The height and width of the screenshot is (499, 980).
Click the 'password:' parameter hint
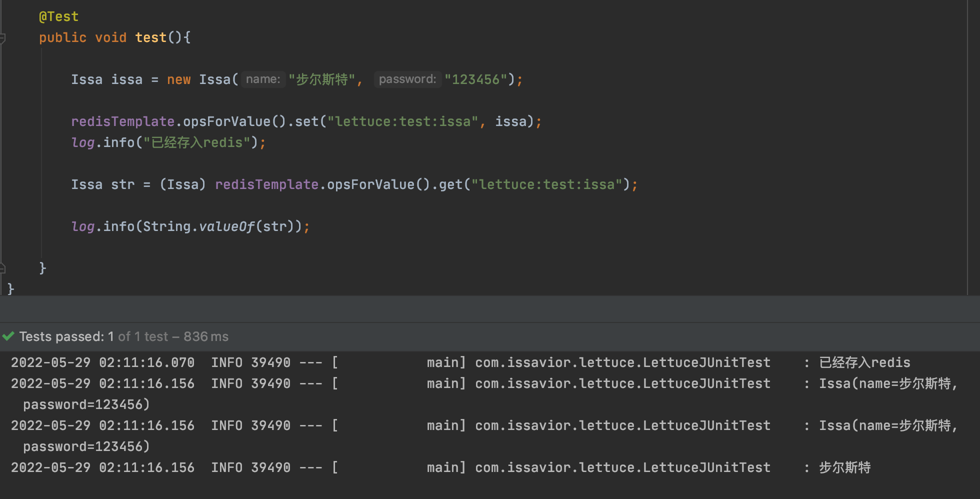407,79
